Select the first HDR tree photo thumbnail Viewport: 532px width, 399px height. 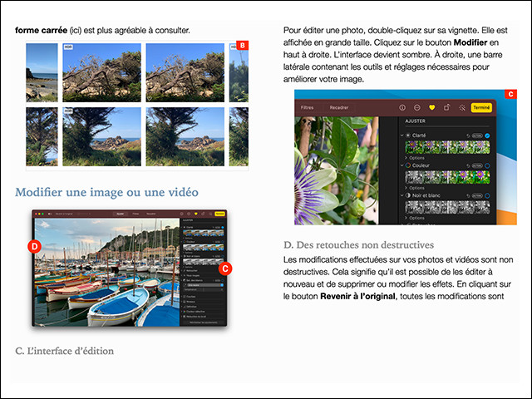101,72
